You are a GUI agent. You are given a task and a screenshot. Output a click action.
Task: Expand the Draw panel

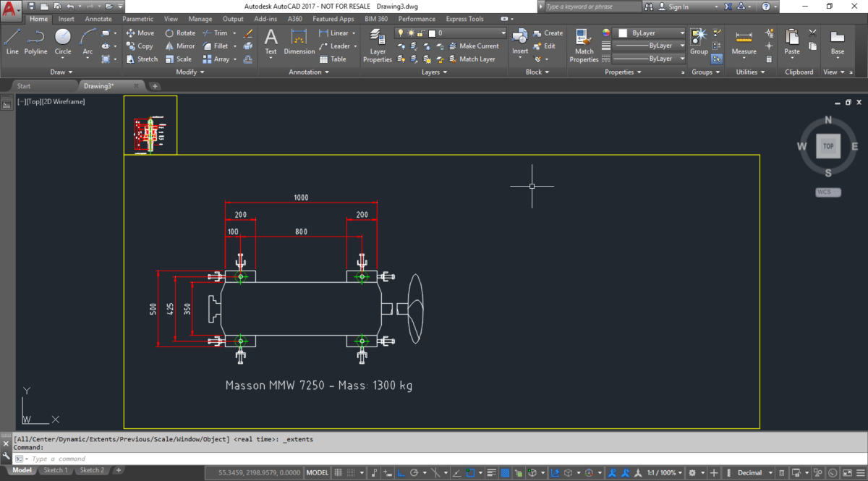(x=61, y=72)
